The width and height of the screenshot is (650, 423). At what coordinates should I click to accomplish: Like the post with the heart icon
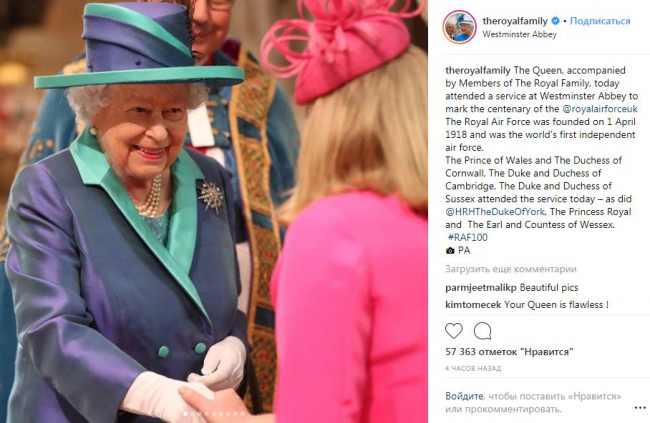(454, 331)
